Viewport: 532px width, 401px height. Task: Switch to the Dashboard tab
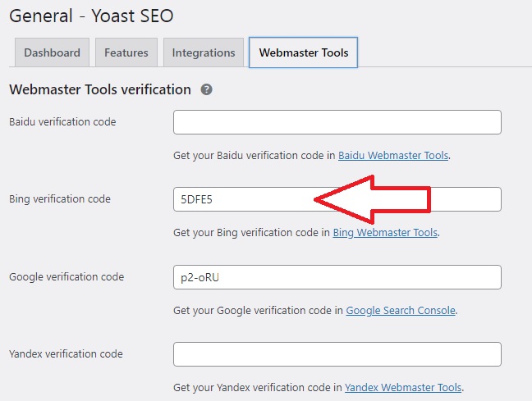(53, 52)
